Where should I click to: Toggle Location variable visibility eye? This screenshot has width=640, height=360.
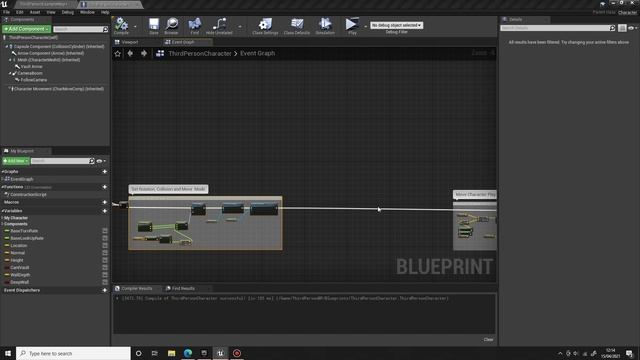[x=105, y=246]
